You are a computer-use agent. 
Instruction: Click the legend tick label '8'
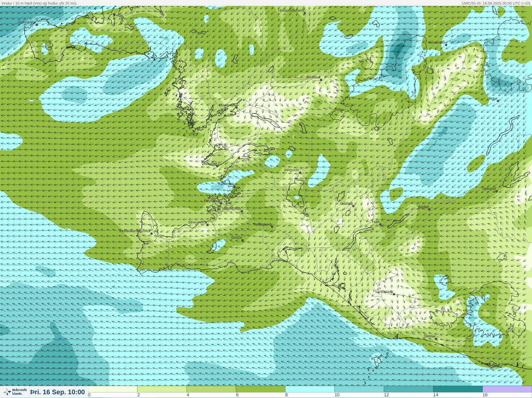[x=287, y=395]
